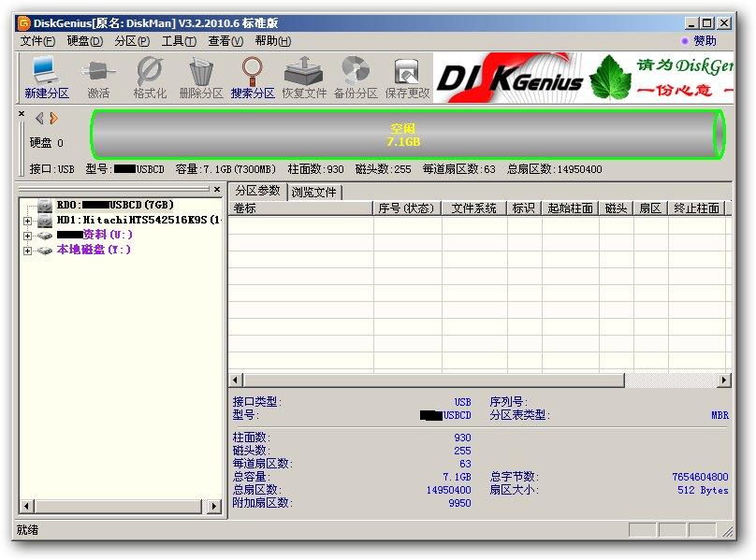Click the 文件系统 column header
Viewport: 756px width, 560px height.
[x=474, y=208]
